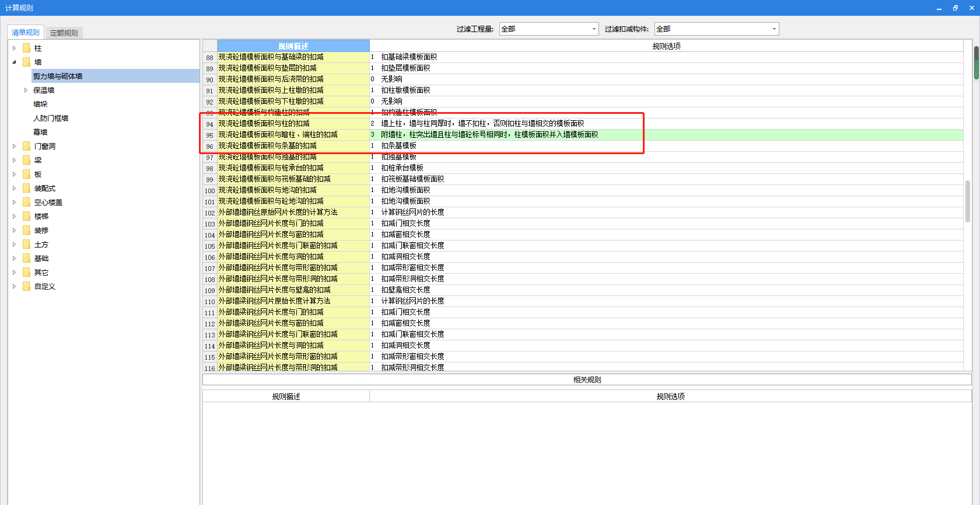Click the 梁 folder icon
Screen dimensions: 980x505
click(x=26, y=160)
